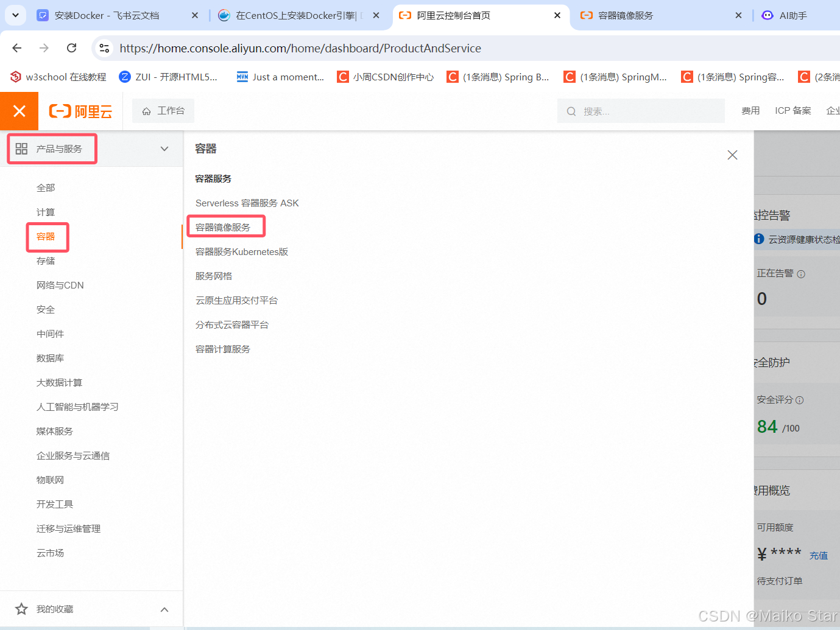Close the 容器 product panel

pos(732,155)
